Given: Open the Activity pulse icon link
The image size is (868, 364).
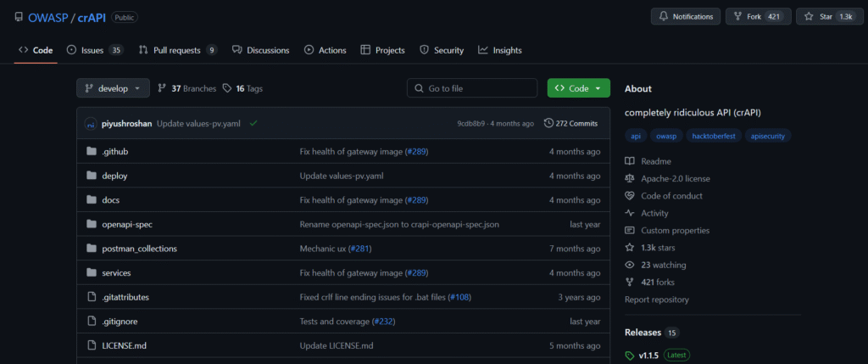Looking at the screenshot, I should [630, 213].
